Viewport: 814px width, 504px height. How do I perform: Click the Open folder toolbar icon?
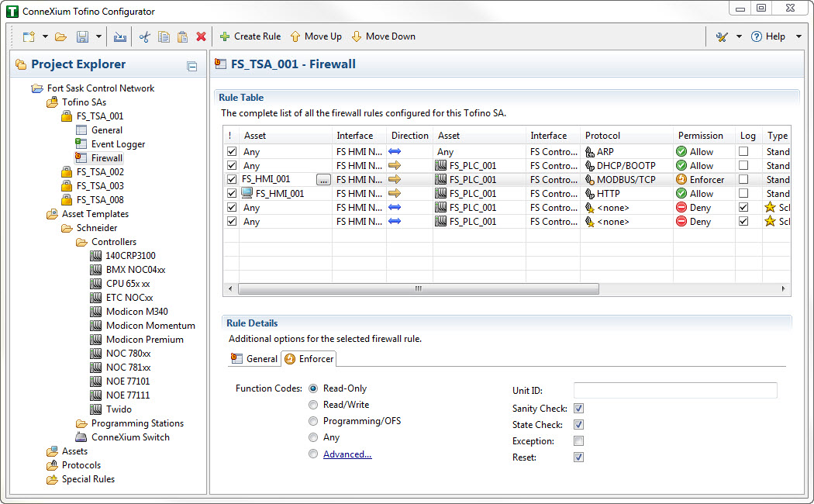60,36
